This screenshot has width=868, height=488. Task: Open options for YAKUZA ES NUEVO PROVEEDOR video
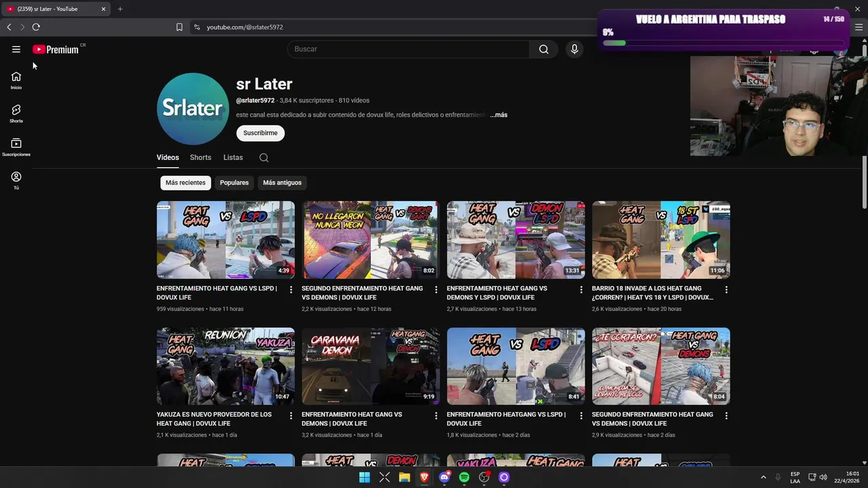[x=291, y=415]
